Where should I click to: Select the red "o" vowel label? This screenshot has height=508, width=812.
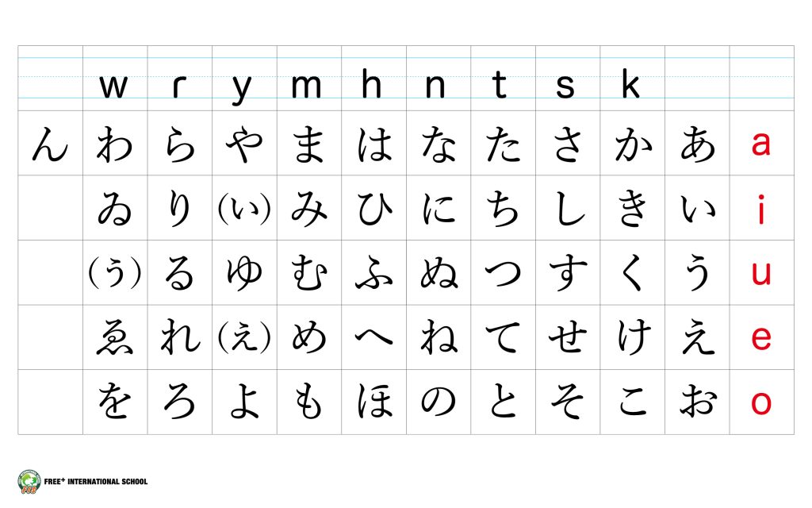pyautogui.click(x=760, y=402)
